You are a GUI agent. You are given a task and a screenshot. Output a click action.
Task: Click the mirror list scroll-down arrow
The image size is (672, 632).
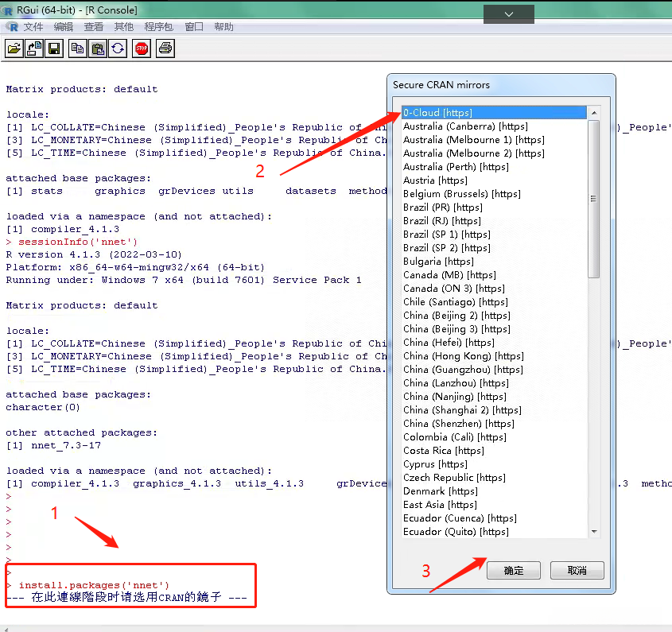tap(594, 532)
